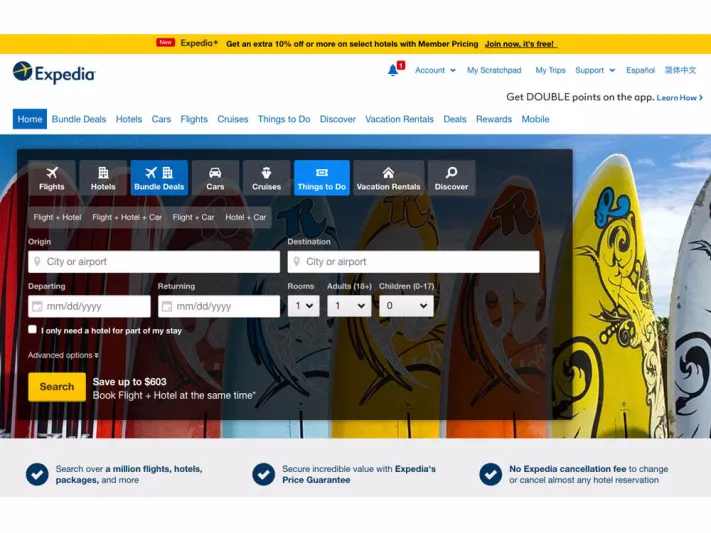The width and height of the screenshot is (711, 533).
Task: Open the Adults (18+) dropdown
Action: coord(348,306)
